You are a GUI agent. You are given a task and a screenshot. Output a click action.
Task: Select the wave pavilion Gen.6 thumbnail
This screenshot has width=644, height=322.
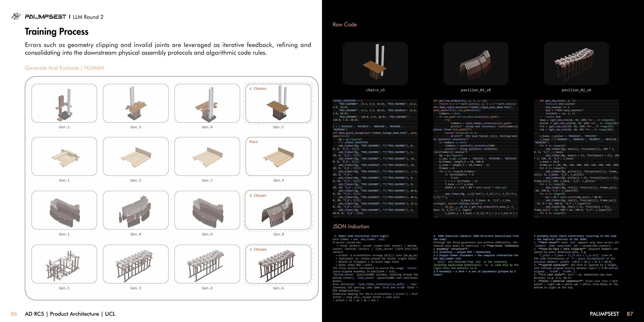[x=207, y=210]
